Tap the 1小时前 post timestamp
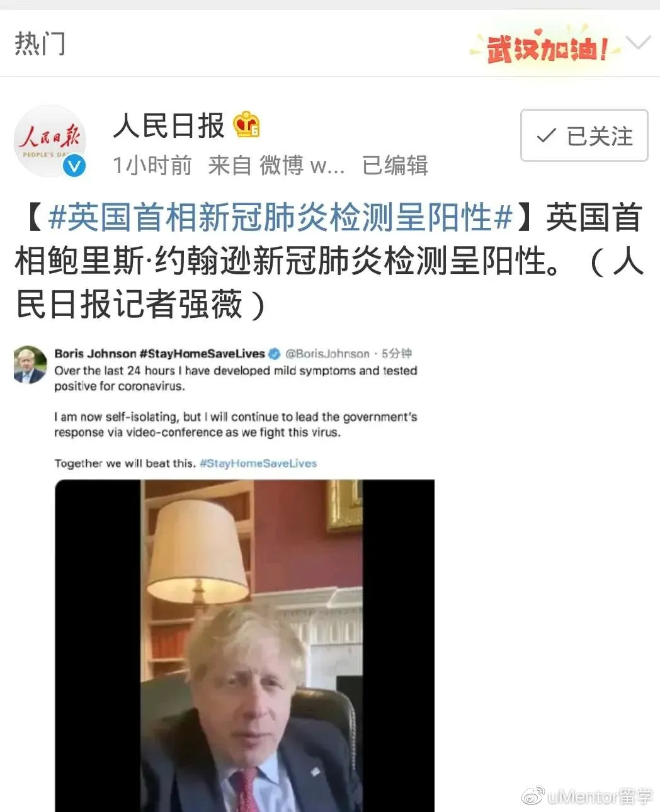This screenshot has width=660, height=812. [x=152, y=166]
